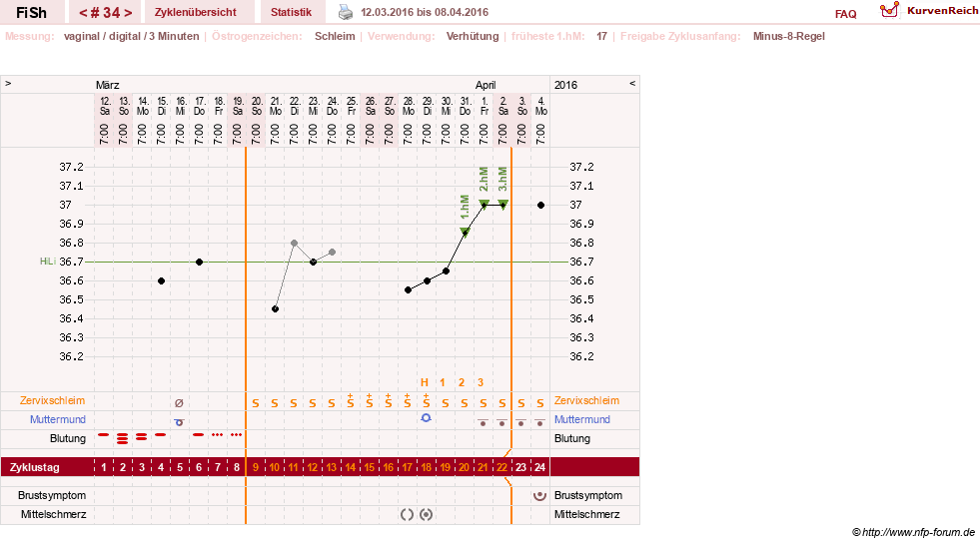Click the Muttermund icon on day 5
980x544 pixels.
click(x=179, y=422)
